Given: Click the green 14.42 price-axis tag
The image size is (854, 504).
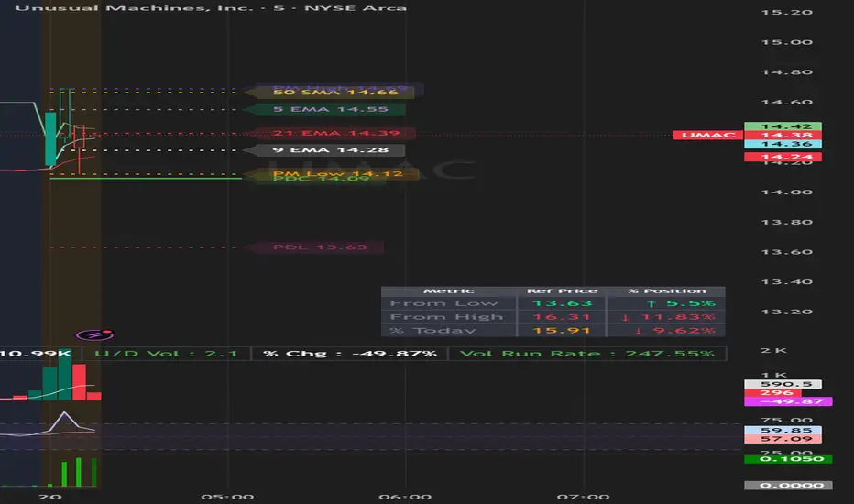Looking at the screenshot, I should (x=783, y=126).
